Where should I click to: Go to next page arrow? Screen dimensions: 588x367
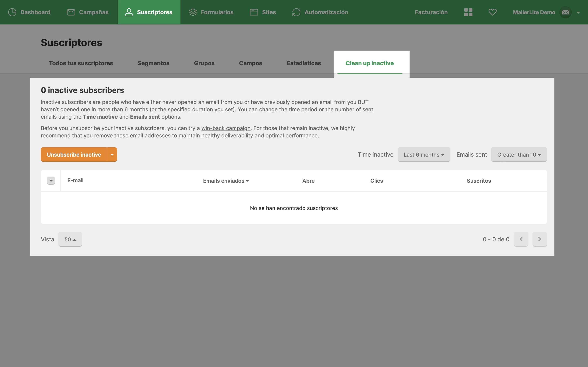tap(540, 239)
